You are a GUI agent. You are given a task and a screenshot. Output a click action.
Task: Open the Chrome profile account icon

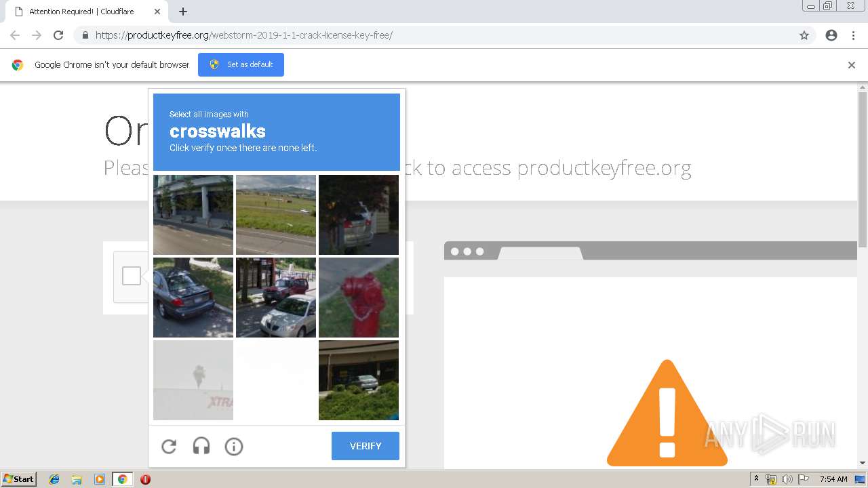tap(831, 35)
